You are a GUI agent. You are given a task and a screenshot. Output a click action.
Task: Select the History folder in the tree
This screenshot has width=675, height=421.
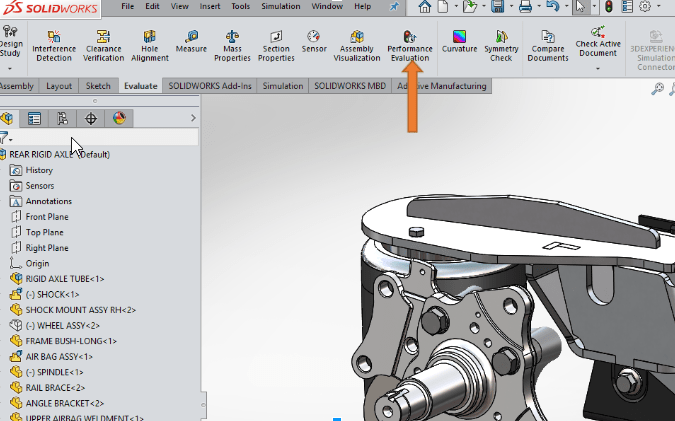pyautogui.click(x=39, y=170)
